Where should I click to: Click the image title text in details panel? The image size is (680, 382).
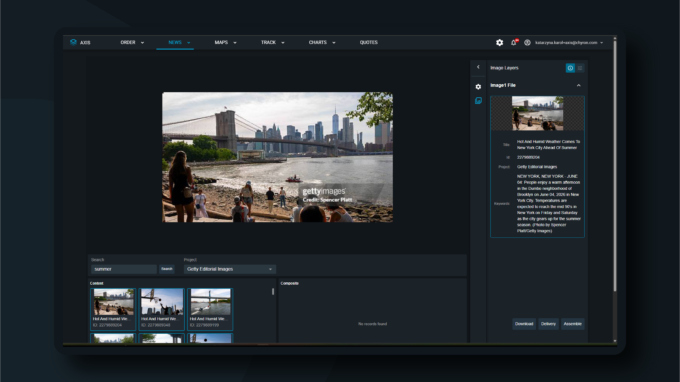click(548, 145)
